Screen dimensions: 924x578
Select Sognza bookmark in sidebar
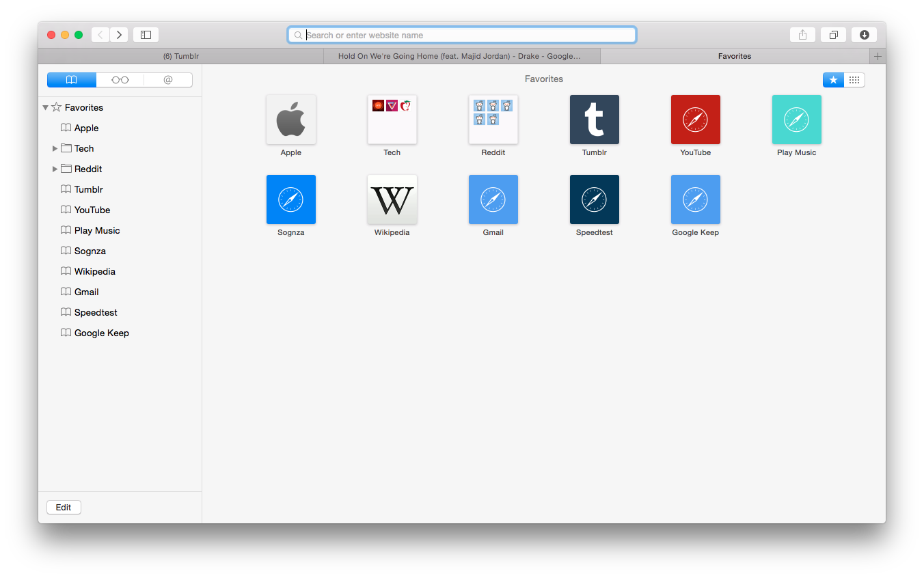120,251
